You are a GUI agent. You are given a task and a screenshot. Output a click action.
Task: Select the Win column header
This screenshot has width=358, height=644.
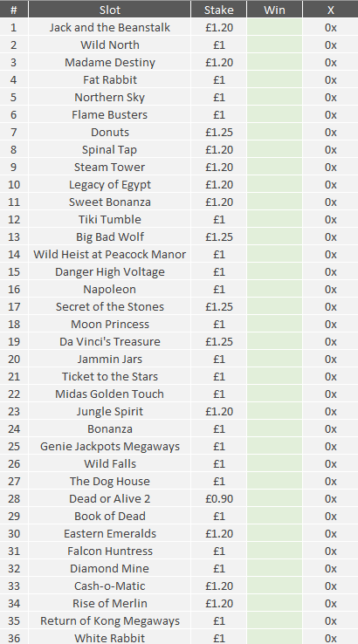pos(274,10)
